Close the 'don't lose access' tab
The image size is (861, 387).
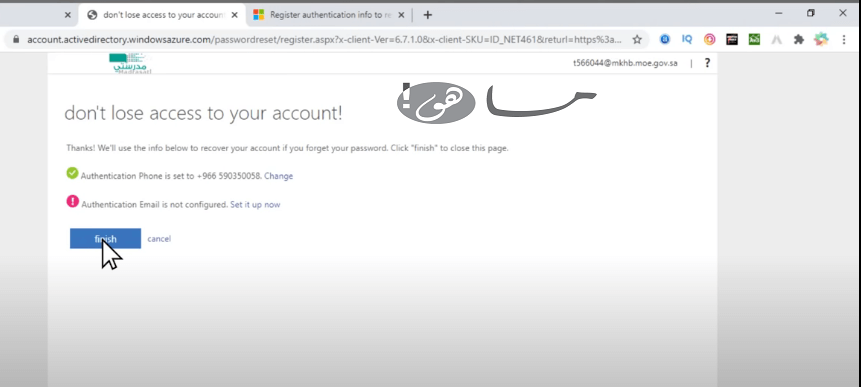point(234,15)
